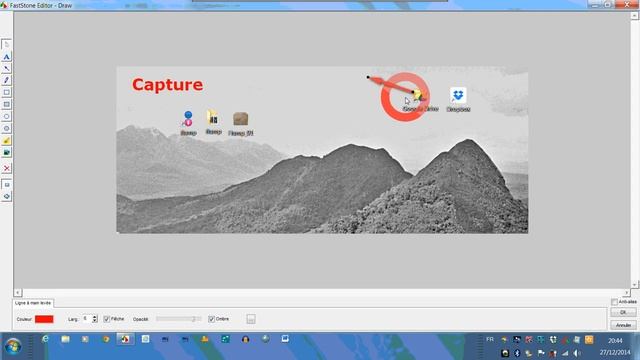
Task: Click the Action Center flag tray icon
Action: point(541,353)
